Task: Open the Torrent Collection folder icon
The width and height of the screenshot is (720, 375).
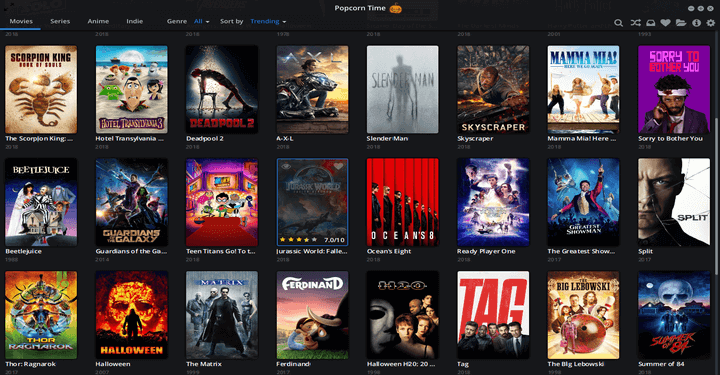Action: (681, 22)
